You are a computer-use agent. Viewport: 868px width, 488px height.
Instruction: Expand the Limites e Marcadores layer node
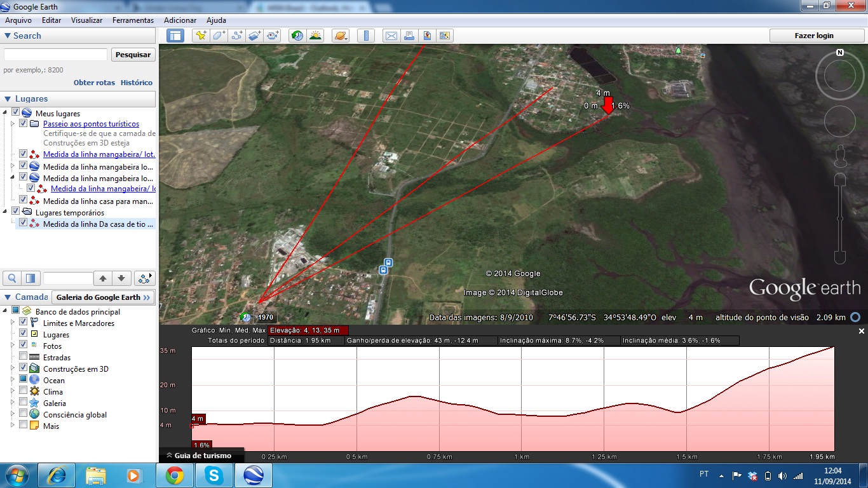coord(13,323)
